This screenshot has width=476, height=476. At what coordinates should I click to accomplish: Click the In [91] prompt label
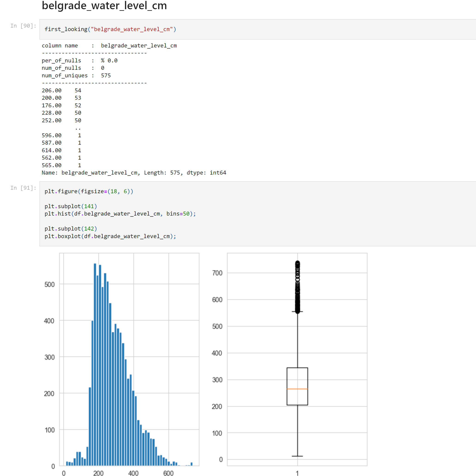point(24,188)
